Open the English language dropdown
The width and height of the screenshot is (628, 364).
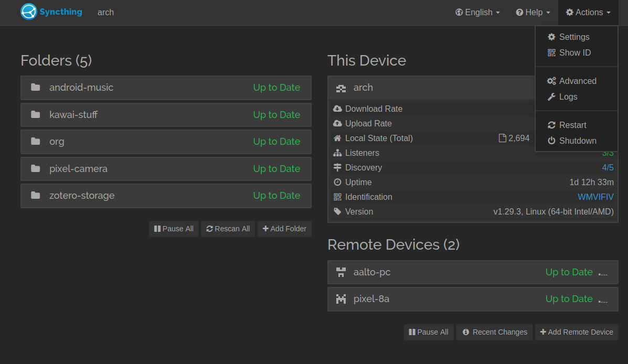(477, 13)
